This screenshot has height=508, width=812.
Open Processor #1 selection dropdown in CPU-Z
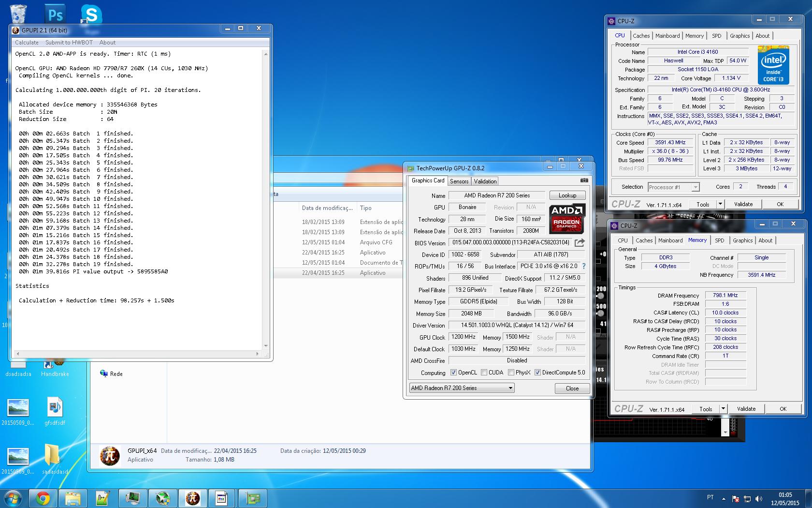[x=674, y=187]
